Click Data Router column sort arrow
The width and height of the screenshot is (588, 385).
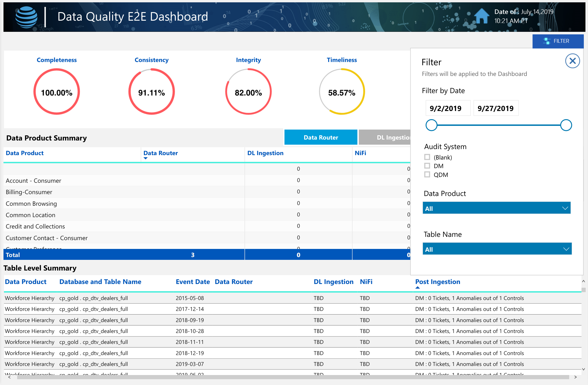coord(146,158)
